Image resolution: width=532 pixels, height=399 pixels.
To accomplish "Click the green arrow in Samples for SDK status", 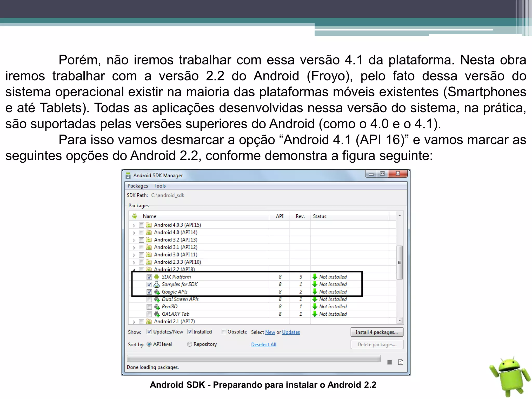I will click(x=315, y=284).
